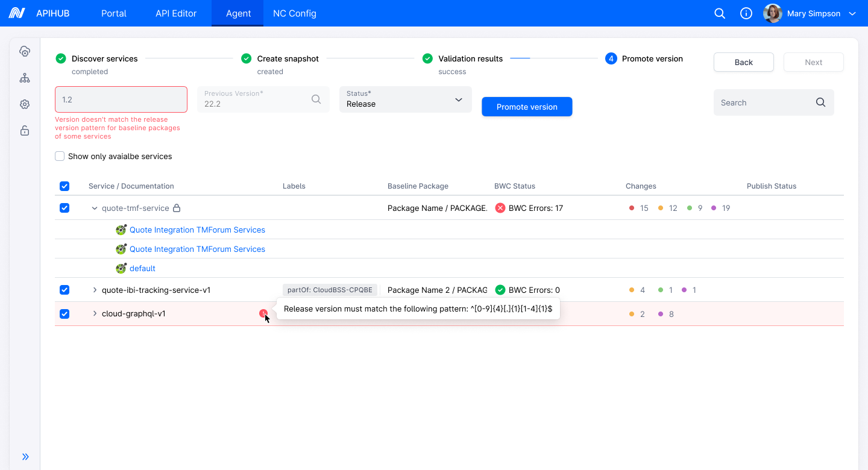Open the cloud settings sidebar icon
Image resolution: width=868 pixels, height=470 pixels.
[25, 52]
